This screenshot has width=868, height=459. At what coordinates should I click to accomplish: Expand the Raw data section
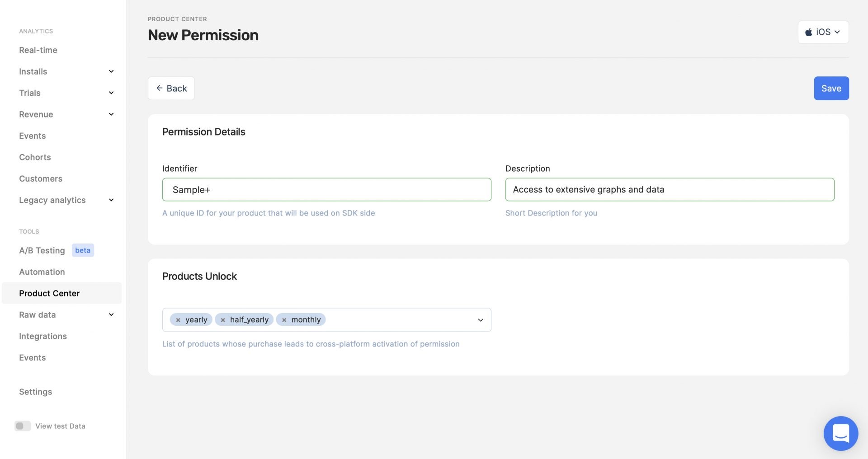(x=111, y=314)
